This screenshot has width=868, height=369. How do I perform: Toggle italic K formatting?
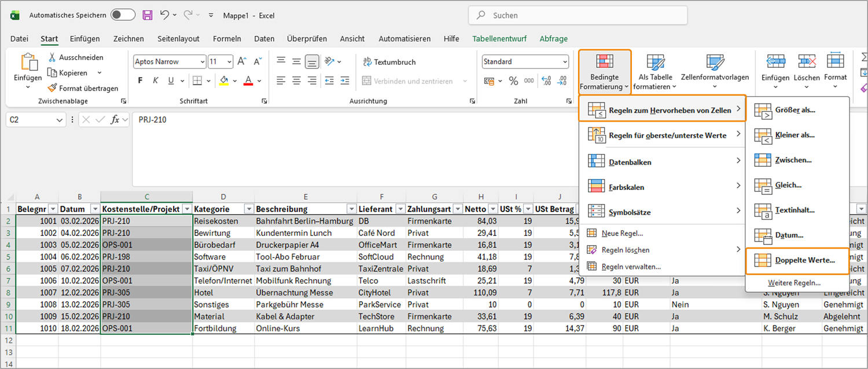point(154,81)
